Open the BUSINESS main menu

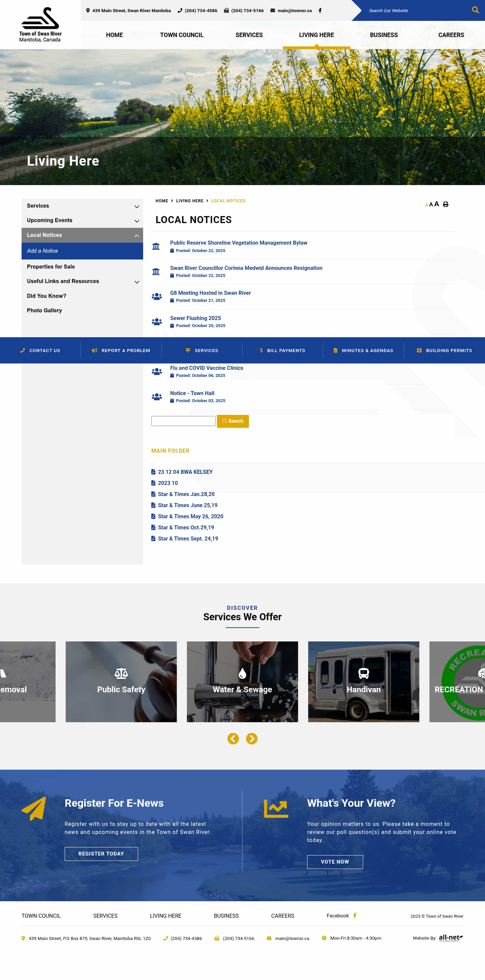[x=384, y=35]
